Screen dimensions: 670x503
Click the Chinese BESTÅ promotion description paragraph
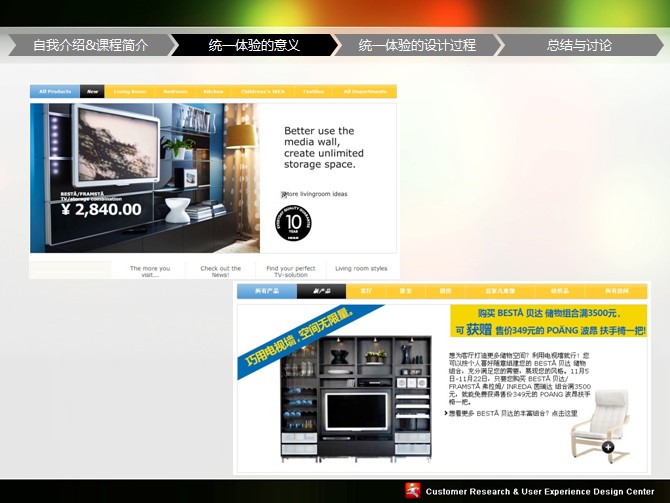coord(519,379)
